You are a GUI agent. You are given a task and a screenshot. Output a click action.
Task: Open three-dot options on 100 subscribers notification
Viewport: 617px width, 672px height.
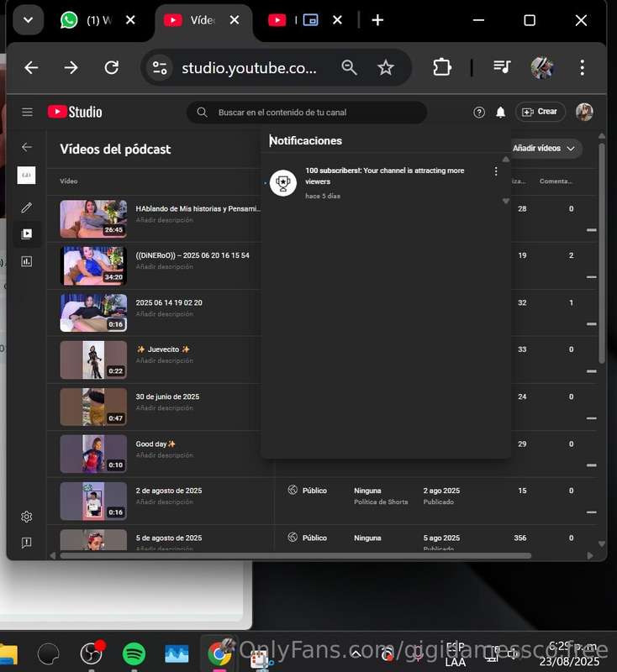click(x=496, y=171)
